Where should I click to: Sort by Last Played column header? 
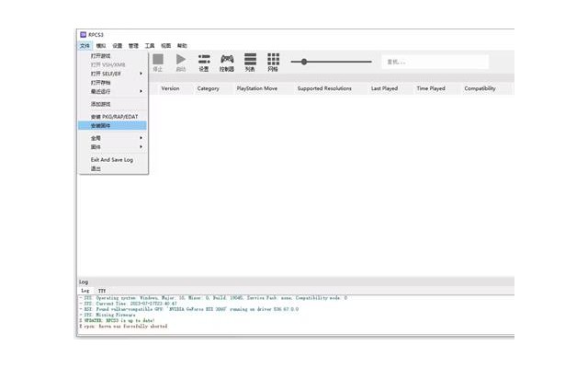(384, 88)
